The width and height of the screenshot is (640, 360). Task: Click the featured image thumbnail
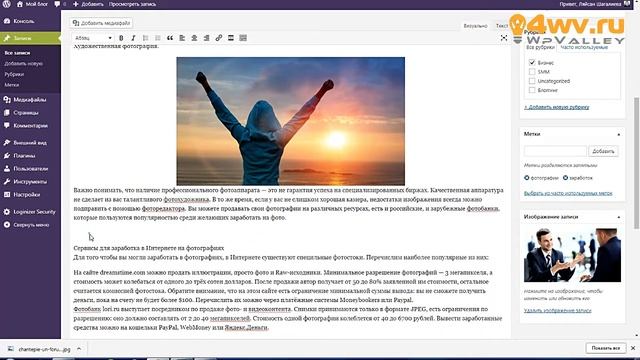pos(572,255)
